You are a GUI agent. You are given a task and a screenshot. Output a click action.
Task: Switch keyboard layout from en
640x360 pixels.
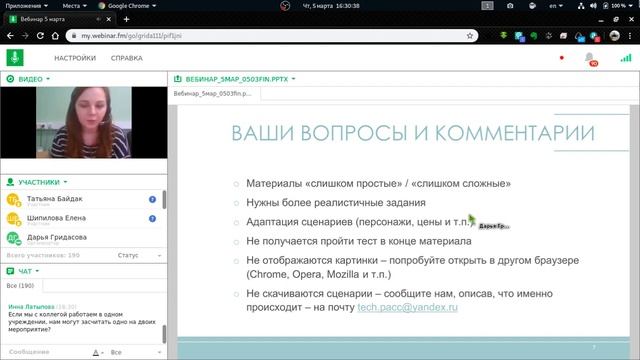tap(556, 6)
